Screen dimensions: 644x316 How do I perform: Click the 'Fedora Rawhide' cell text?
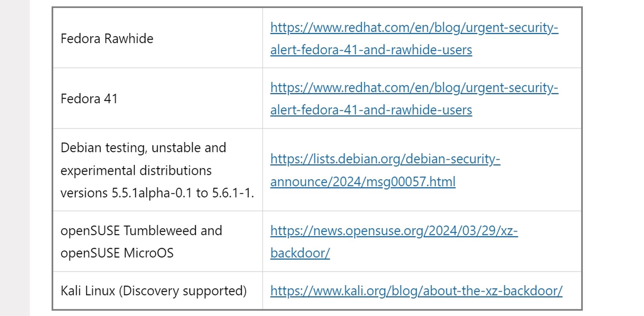[x=107, y=39]
